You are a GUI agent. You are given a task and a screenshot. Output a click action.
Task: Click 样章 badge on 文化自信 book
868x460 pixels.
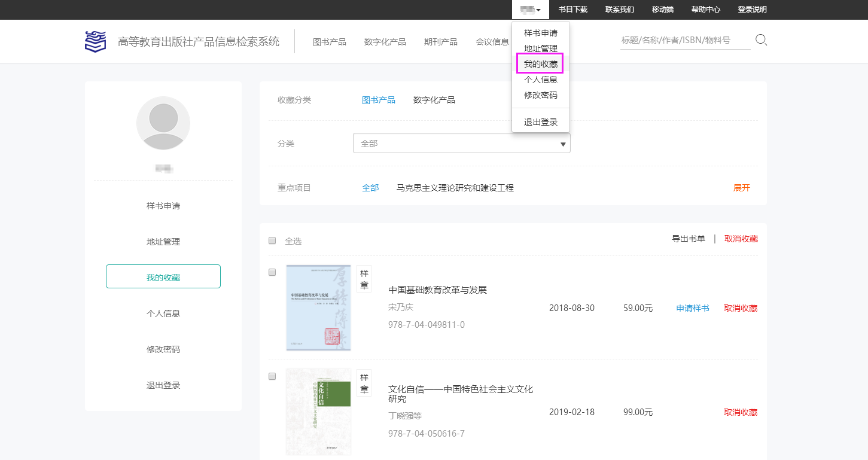point(364,383)
